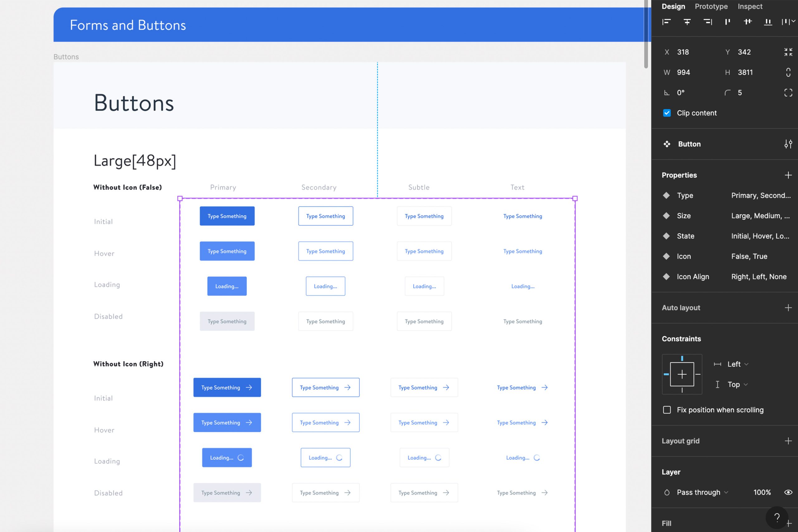The width and height of the screenshot is (798, 532).
Task: Add auto layout with plus button
Action: pyautogui.click(x=788, y=308)
